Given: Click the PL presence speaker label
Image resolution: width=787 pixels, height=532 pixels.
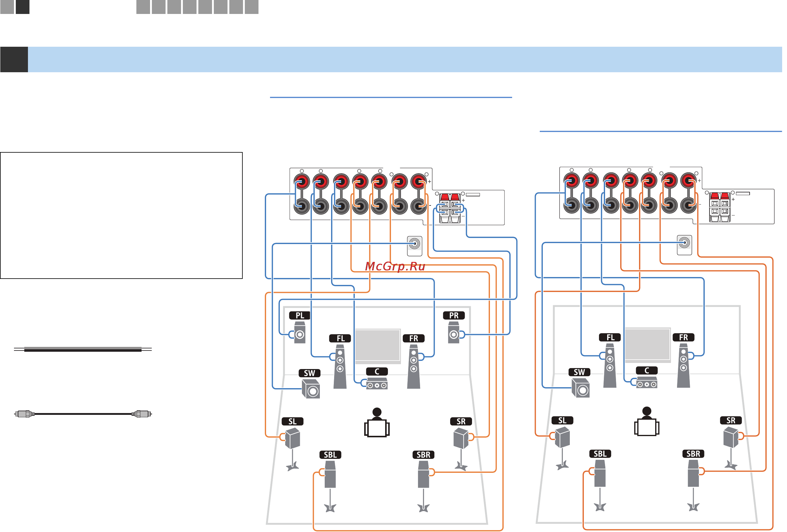Looking at the screenshot, I should (x=300, y=315).
